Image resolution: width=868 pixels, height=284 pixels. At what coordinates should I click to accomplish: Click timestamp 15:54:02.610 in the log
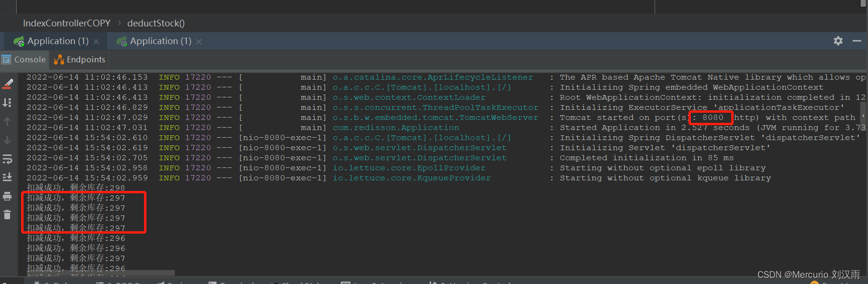pos(116,138)
